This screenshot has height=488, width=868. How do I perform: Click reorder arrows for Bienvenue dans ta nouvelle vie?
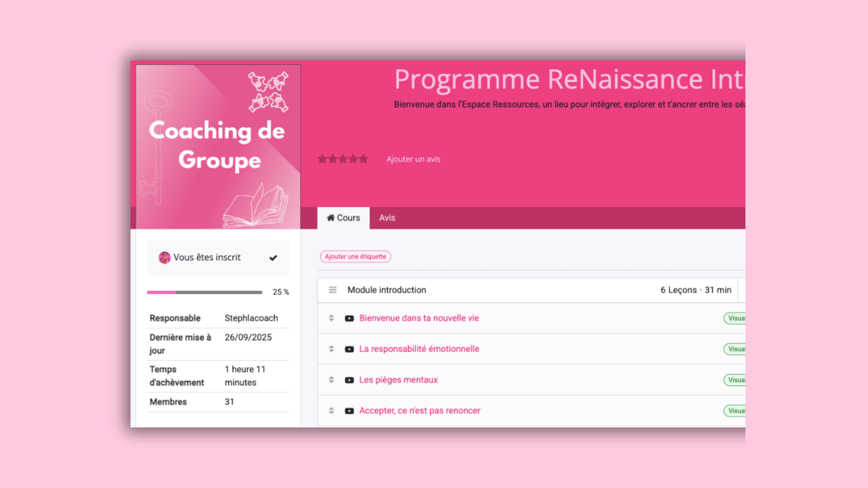tap(332, 318)
